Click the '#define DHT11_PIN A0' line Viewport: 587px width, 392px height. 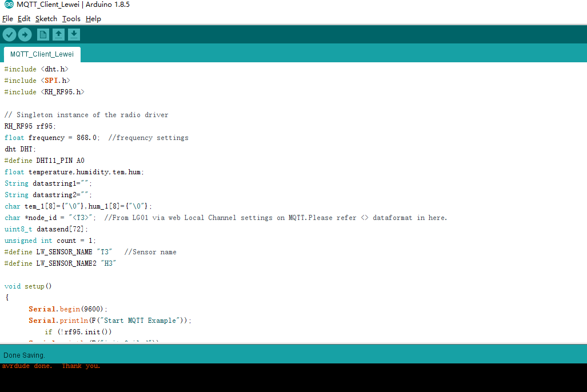coord(44,161)
